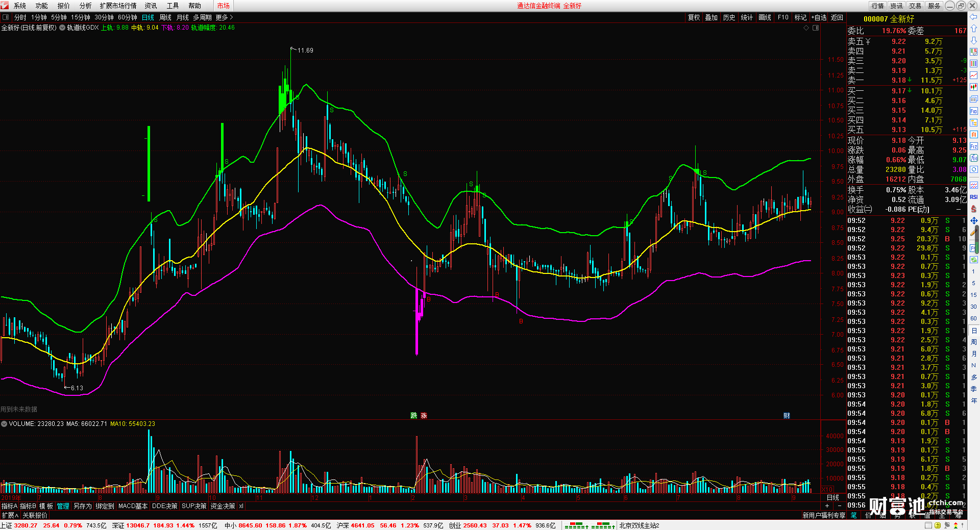Select the 笔 tab under tick list
This screenshot has width=980, height=530.
coord(854,515)
